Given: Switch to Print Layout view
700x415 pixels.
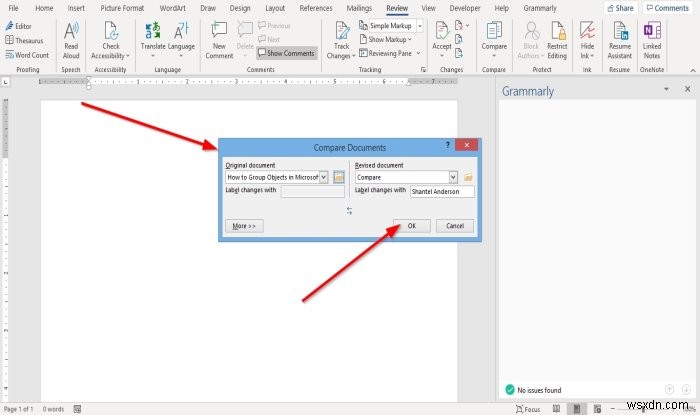Looking at the screenshot, I should pos(577,409).
